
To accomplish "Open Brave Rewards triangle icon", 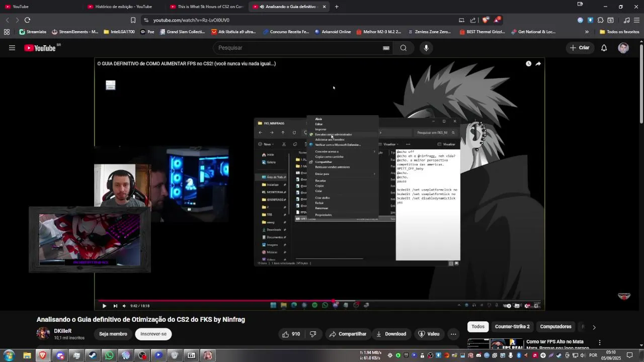I will click(497, 20).
